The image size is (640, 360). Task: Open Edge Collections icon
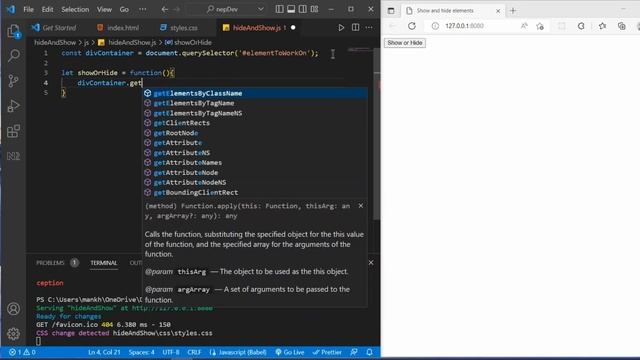pos(622,26)
